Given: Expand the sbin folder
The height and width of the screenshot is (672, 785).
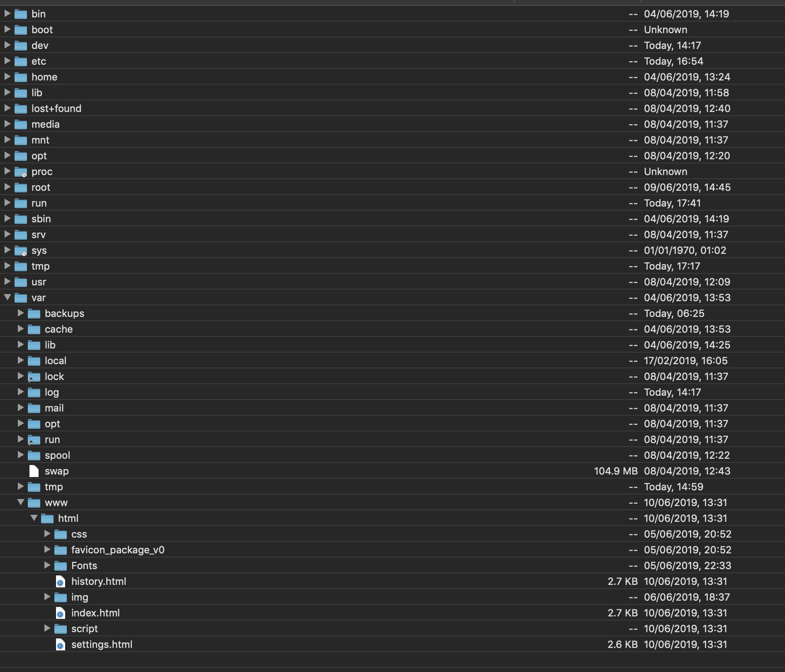Looking at the screenshot, I should pos(7,218).
